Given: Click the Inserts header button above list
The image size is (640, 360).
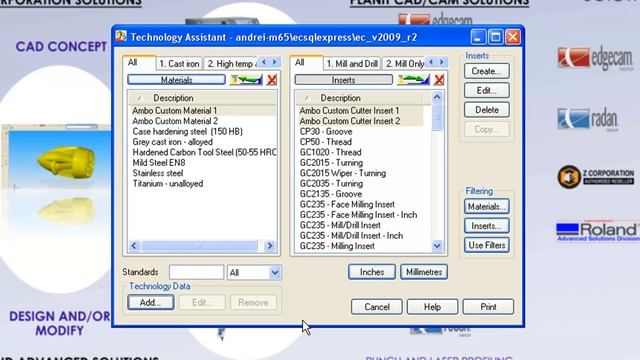Looking at the screenshot, I should point(343,80).
